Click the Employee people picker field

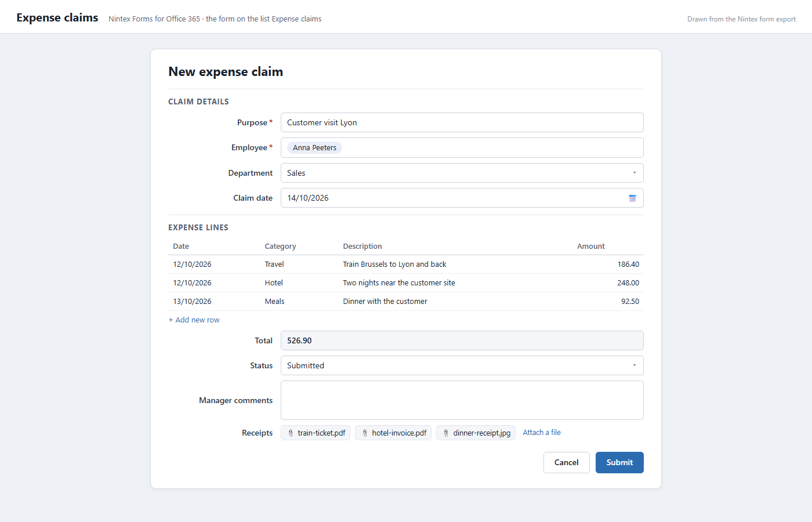click(462, 147)
